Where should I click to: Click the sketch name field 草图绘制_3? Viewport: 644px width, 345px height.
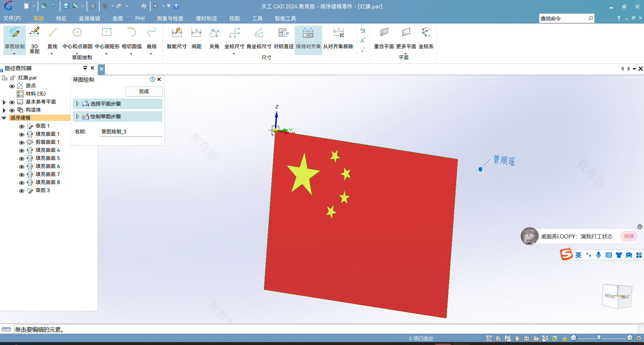131,132
